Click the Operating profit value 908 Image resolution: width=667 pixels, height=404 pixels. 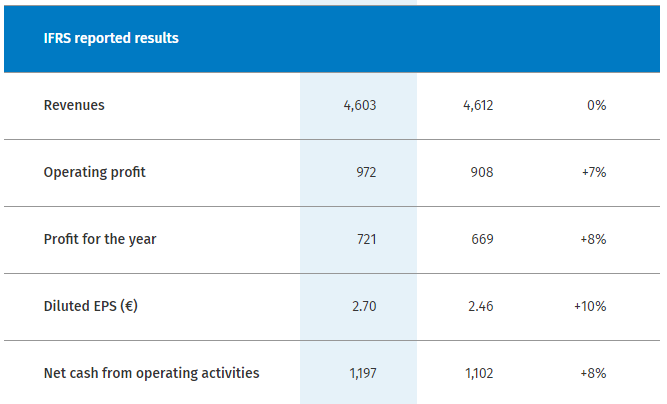pyautogui.click(x=481, y=172)
